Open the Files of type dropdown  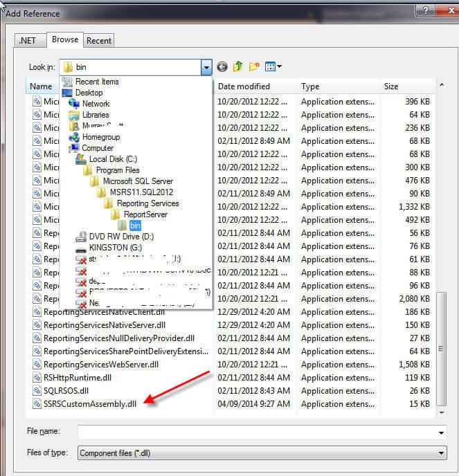point(441,453)
